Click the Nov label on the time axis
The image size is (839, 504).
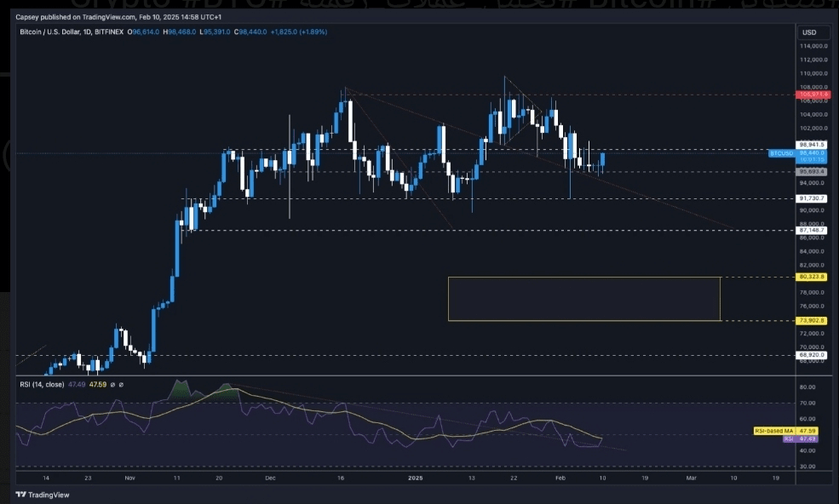pos(130,478)
